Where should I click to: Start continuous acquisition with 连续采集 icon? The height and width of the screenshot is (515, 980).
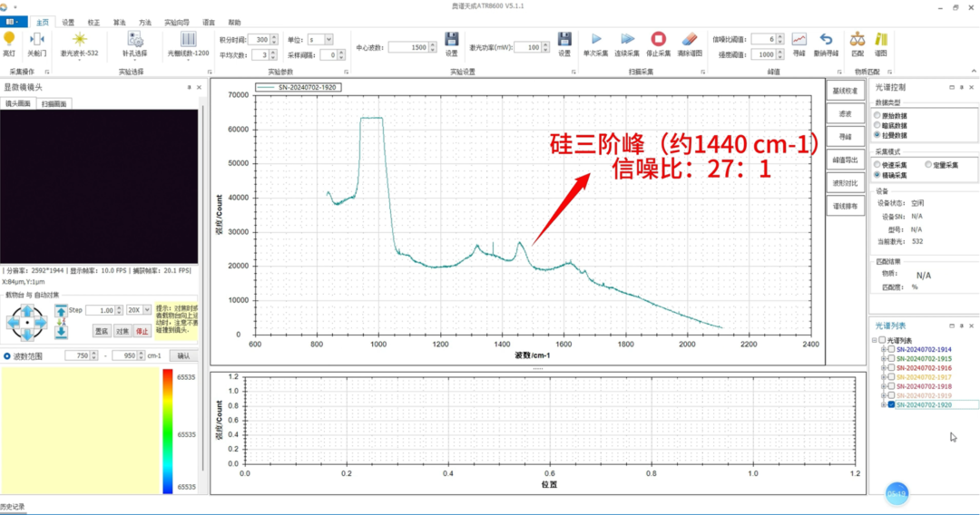point(627,40)
